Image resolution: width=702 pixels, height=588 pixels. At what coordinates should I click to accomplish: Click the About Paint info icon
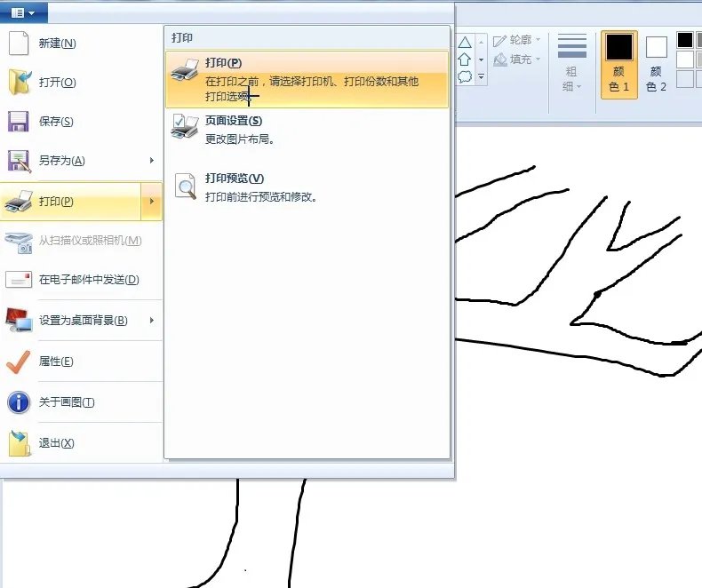tap(19, 402)
